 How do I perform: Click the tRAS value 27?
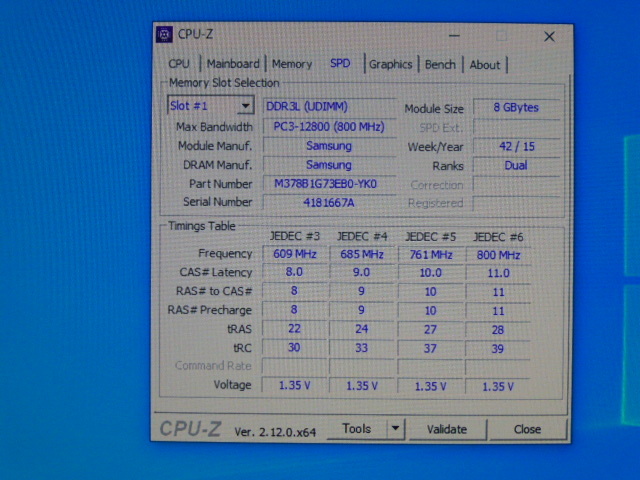tap(430, 329)
